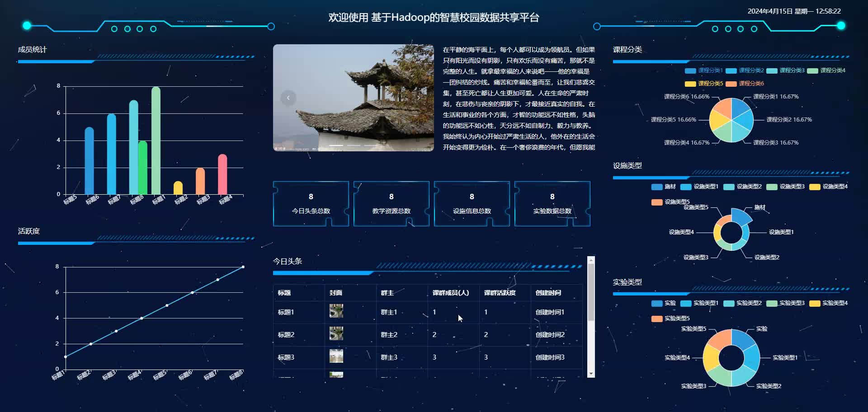The height and width of the screenshot is (412, 868).
Task: Click the dashboard title mentioning Hadoop
Action: (434, 18)
